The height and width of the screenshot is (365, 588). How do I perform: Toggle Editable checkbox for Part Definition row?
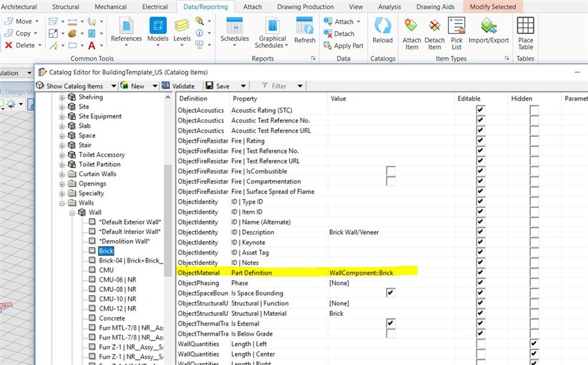[480, 272]
